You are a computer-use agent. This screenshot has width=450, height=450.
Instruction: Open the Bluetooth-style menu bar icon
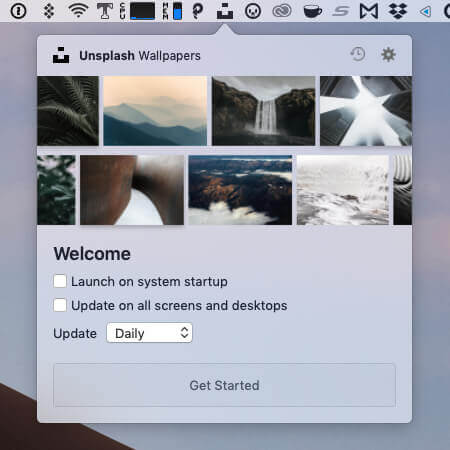[49, 11]
